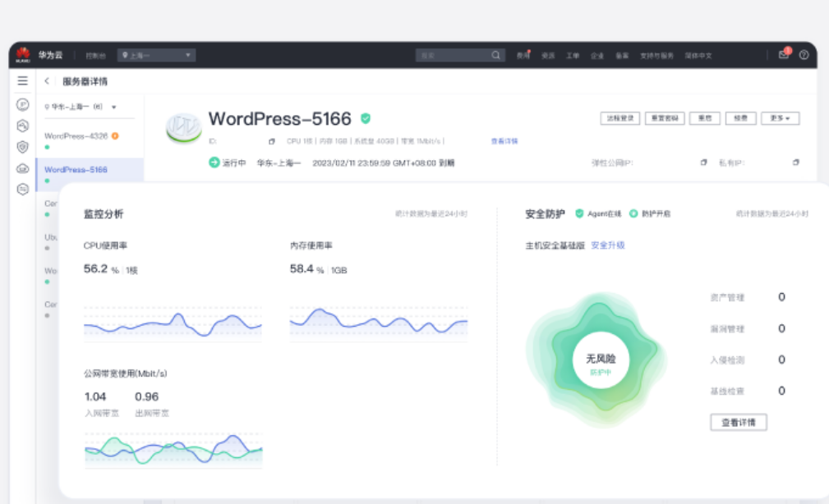Click orange badge next to WordPress-4326
This screenshot has width=829, height=504.
[115, 135]
